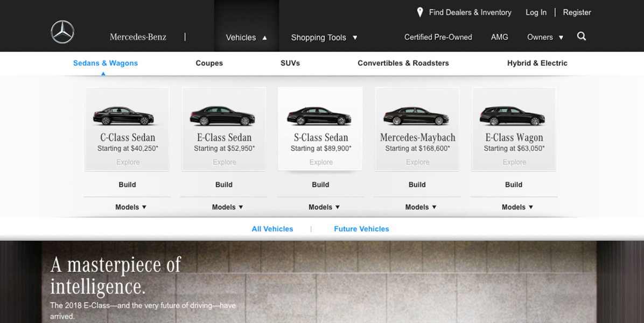Click the Mercedes-Benz star logo
Image resolution: width=644 pixels, height=323 pixels.
(x=62, y=32)
